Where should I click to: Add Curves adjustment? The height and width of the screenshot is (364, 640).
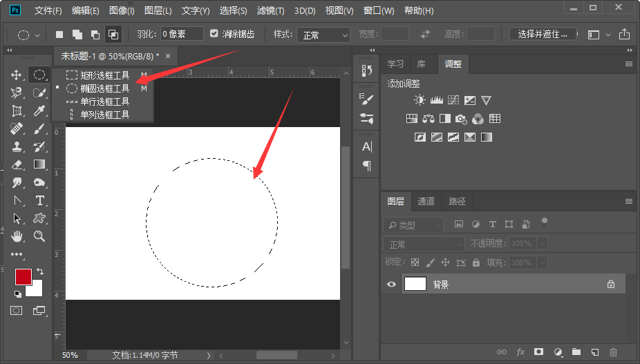pos(453,100)
